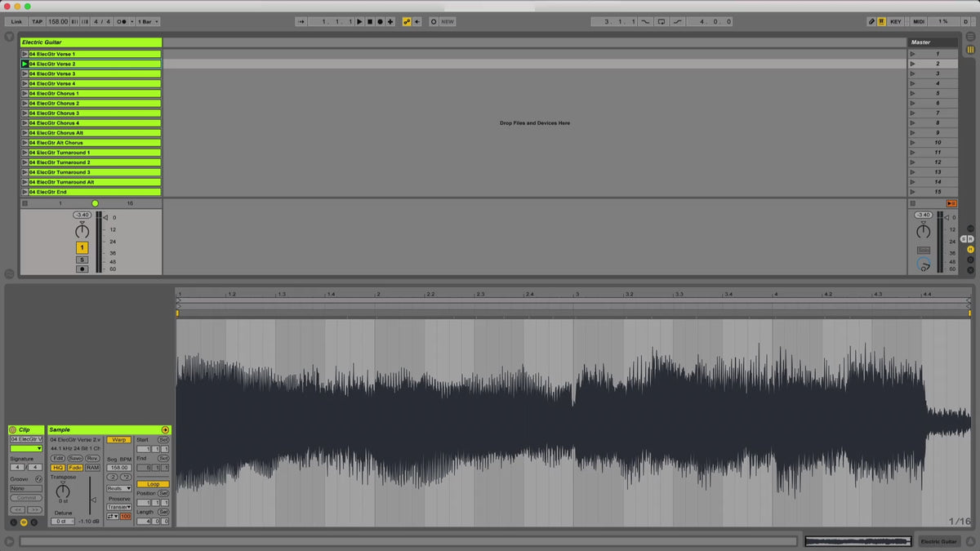Open the 1 Bar quantization dropdown
Viewport: 980px width, 551px height.
pos(148,21)
